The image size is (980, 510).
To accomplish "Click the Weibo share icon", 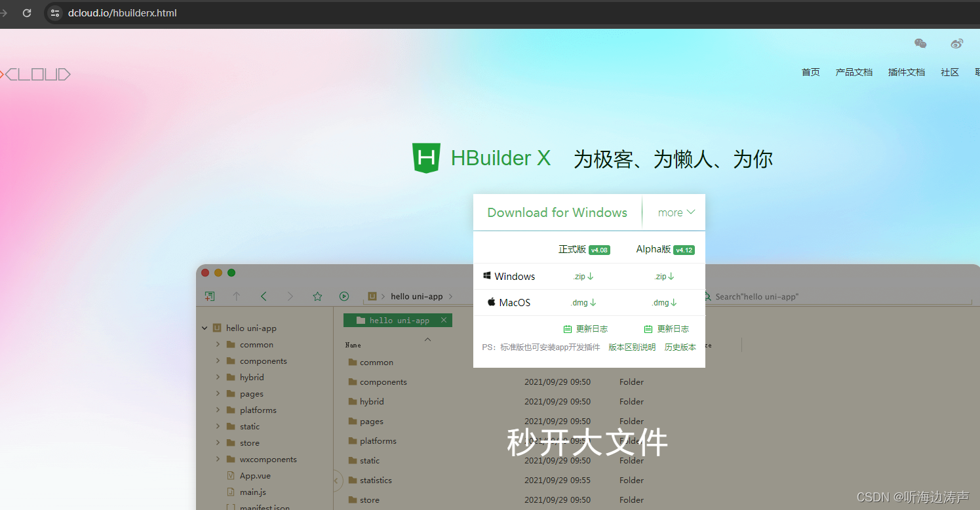I will [x=956, y=43].
